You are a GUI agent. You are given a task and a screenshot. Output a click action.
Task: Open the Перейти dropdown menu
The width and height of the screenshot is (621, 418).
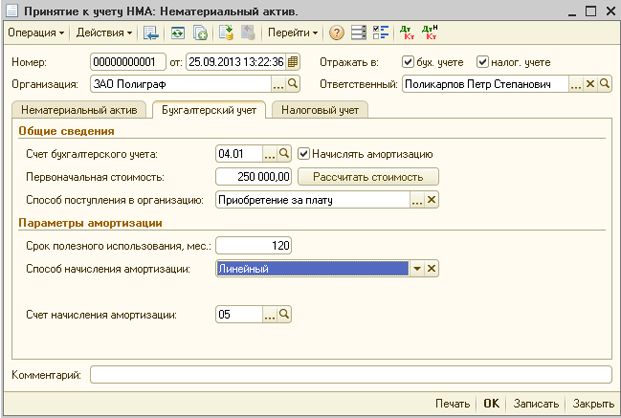[293, 32]
